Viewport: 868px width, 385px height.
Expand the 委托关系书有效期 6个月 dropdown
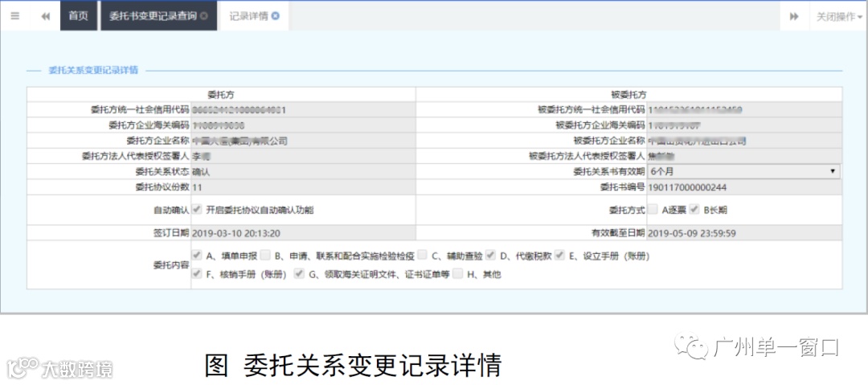click(744, 172)
